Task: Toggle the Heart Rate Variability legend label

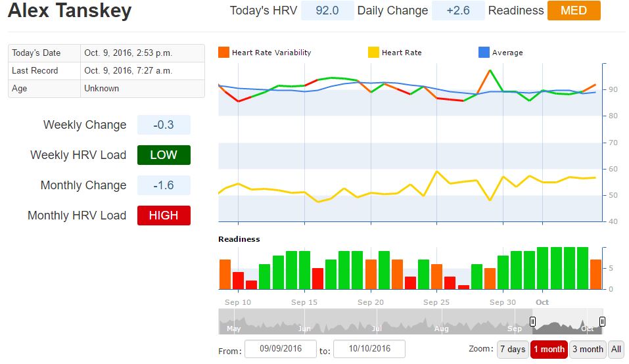Action: click(271, 53)
